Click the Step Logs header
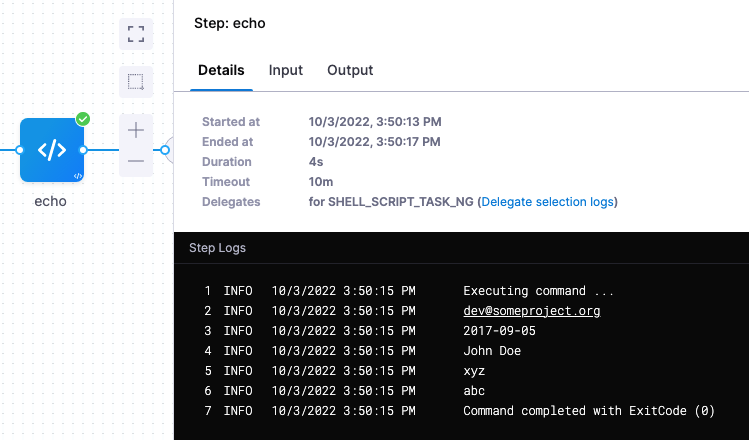The width and height of the screenshot is (749, 440). (217, 248)
